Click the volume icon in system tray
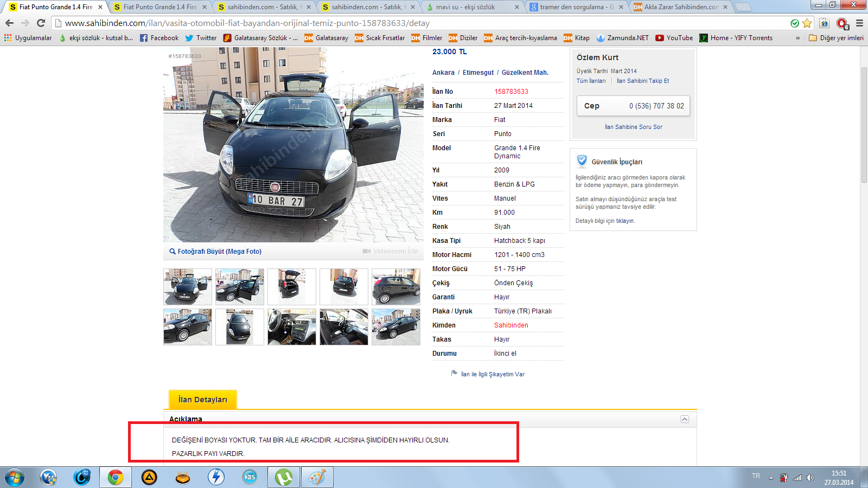This screenshot has height=488, width=868. tap(810, 478)
